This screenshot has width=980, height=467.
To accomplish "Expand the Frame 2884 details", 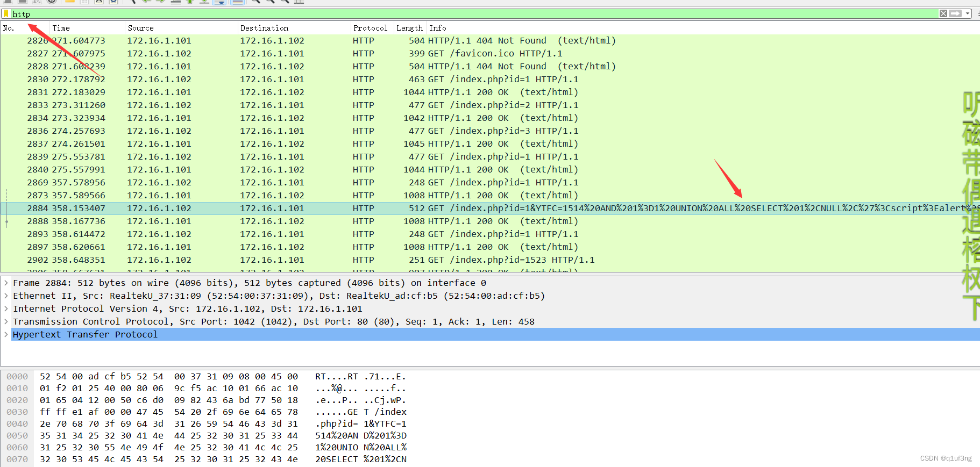I will coord(6,283).
